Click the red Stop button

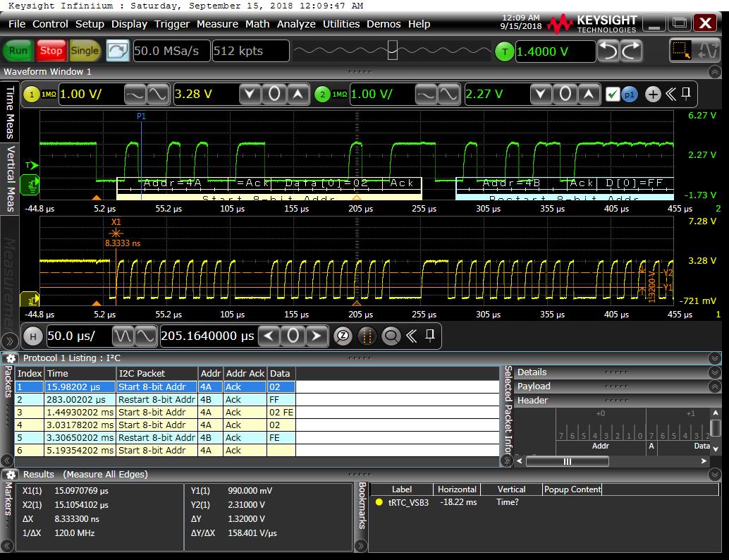click(51, 51)
